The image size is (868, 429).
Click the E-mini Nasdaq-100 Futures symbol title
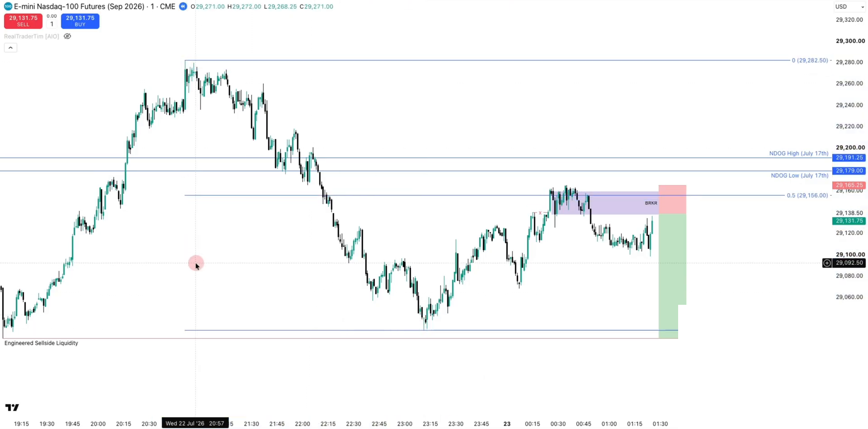click(80, 6)
